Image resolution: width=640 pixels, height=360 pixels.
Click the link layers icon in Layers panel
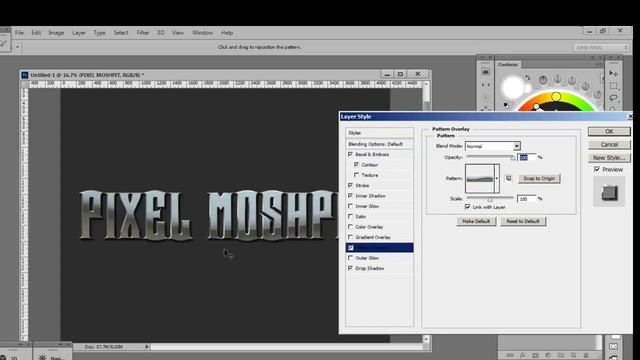tap(510, 355)
